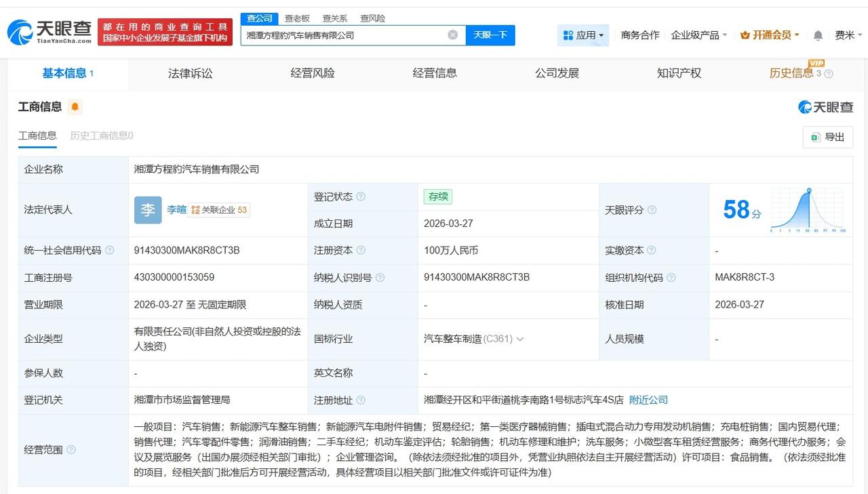This screenshot has height=494, width=868.
Task: Open the notifications bell in top navigation
Action: tap(818, 35)
